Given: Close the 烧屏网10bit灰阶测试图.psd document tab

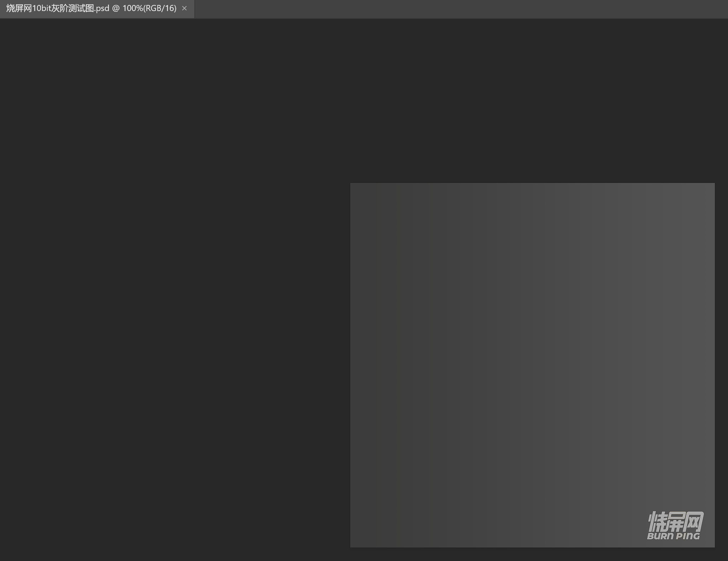Looking at the screenshot, I should (184, 8).
